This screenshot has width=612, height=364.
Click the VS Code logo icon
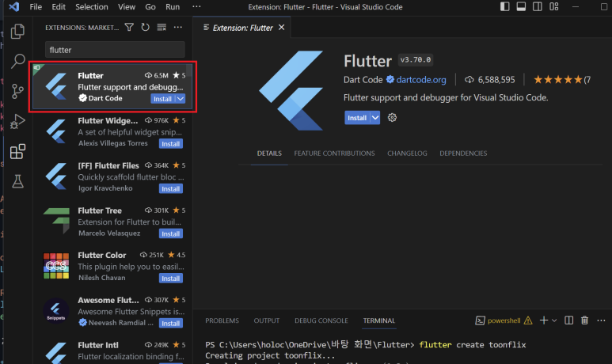[x=13, y=6]
